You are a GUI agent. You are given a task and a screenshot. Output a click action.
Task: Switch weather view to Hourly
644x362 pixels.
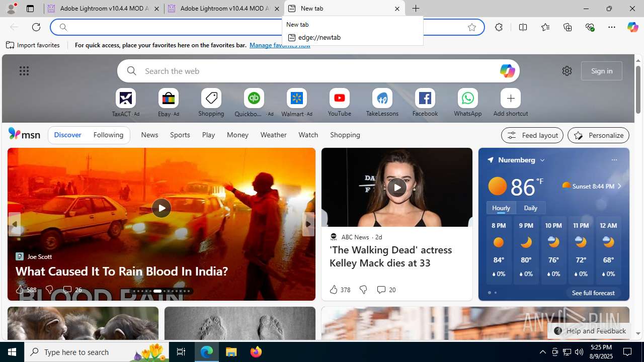pyautogui.click(x=501, y=208)
